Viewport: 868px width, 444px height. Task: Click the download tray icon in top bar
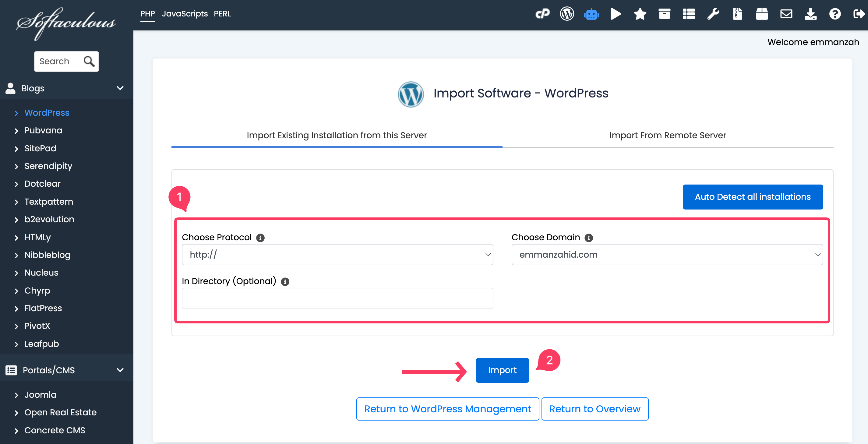[810, 14]
